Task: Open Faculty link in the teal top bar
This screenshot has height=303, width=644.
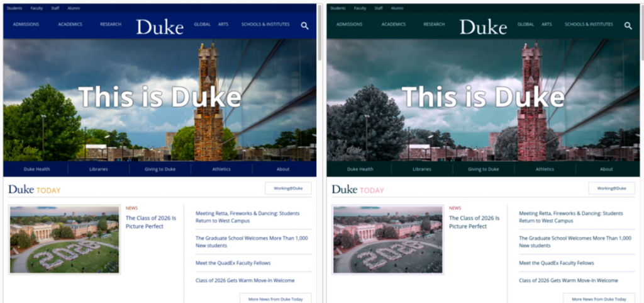Action: pyautogui.click(x=360, y=8)
